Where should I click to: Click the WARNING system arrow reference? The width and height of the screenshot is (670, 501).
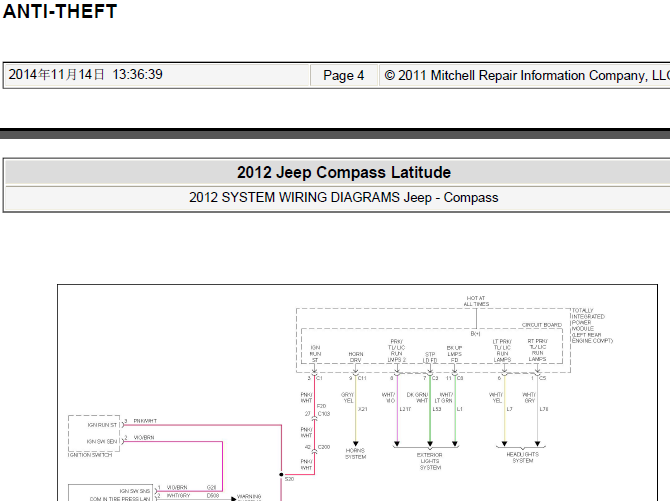[249, 498]
